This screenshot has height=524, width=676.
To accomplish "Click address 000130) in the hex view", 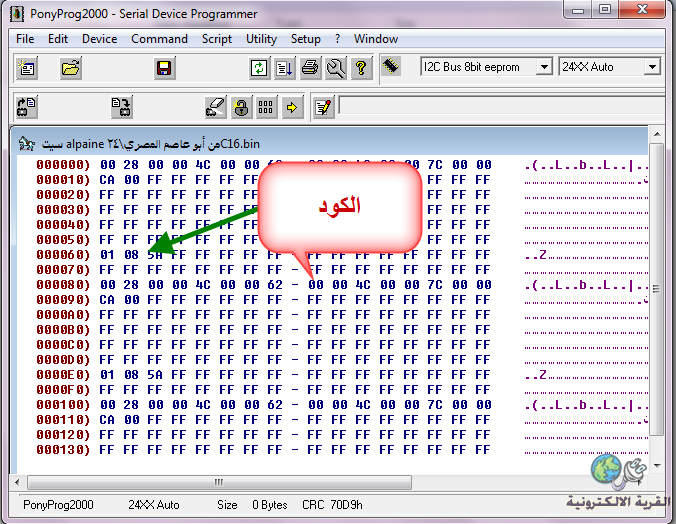I will pos(63,450).
